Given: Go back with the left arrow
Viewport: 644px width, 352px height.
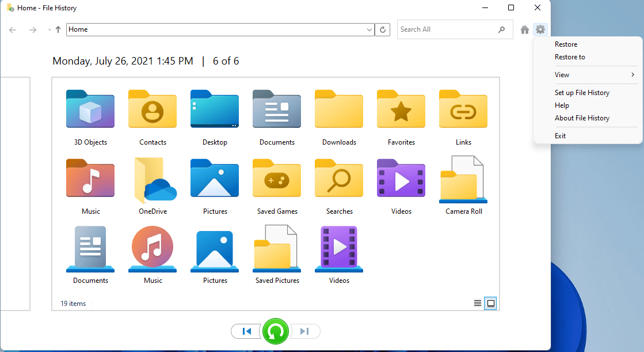Looking at the screenshot, I should (13, 29).
